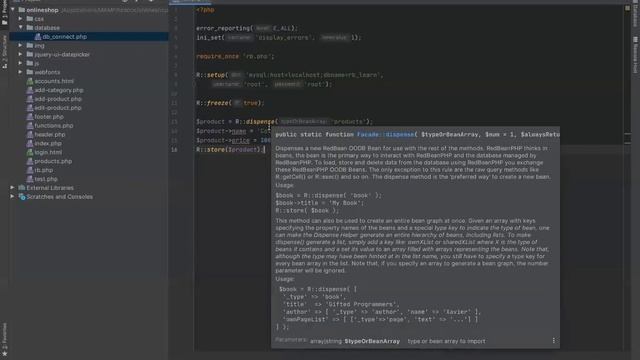Select footer.php in project tree

tap(49, 117)
